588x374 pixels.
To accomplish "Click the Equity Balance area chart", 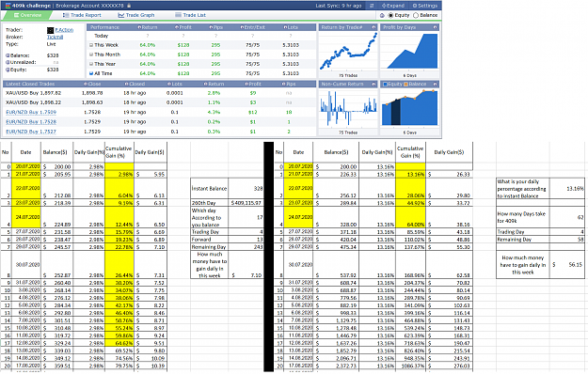I will (x=409, y=109).
